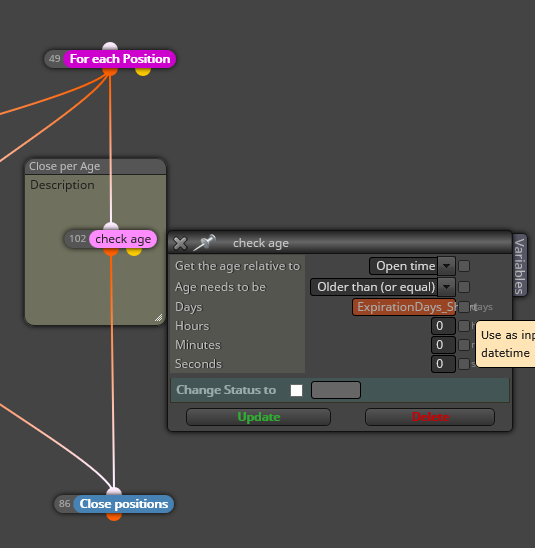Tick the checkbox beside 'Older than (or equal)'
Screen dimensions: 535x548
tap(464, 287)
